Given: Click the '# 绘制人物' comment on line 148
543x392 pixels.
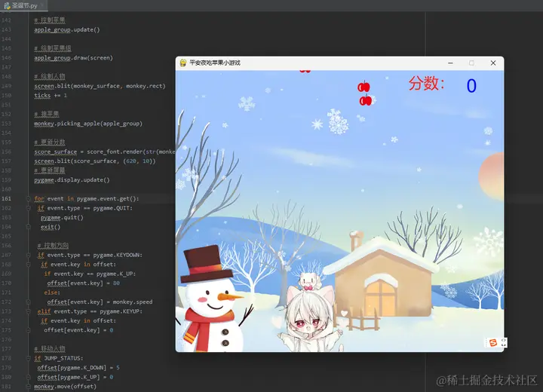Looking at the screenshot, I should click(x=50, y=77).
